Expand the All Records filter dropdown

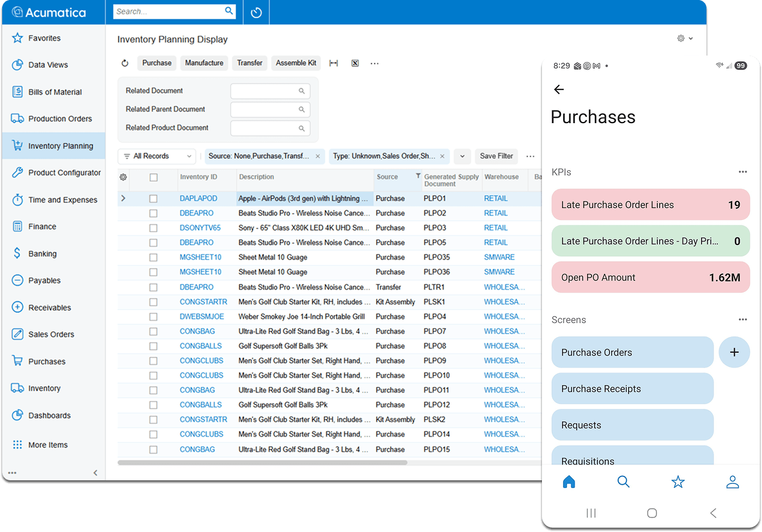pyautogui.click(x=156, y=156)
